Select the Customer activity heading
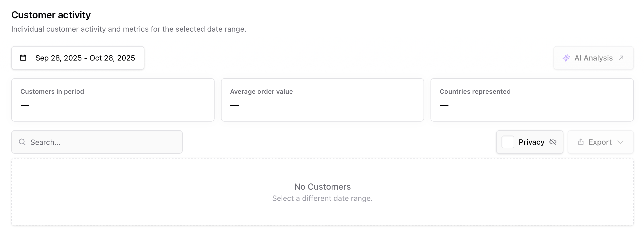 51,15
